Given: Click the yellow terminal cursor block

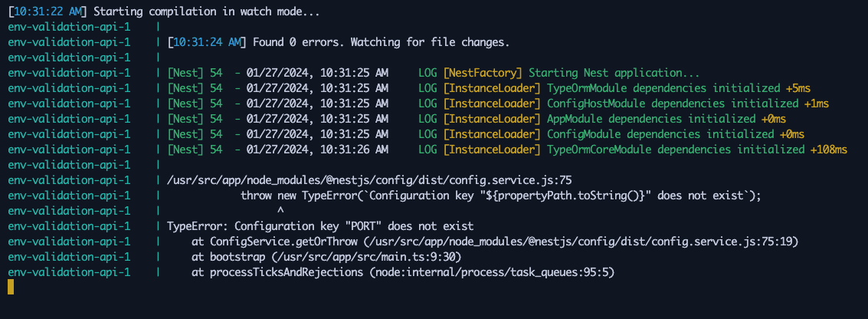Looking at the screenshot, I should [x=11, y=287].
